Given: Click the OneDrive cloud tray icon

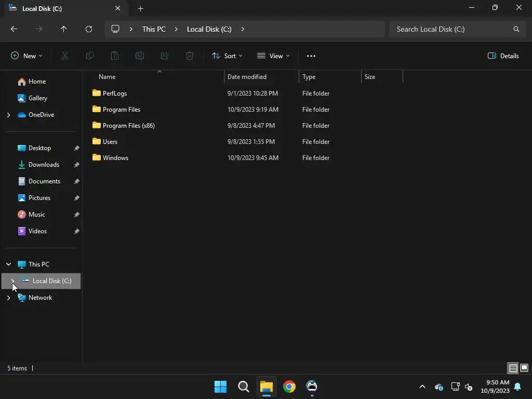Looking at the screenshot, I should [x=438, y=387].
